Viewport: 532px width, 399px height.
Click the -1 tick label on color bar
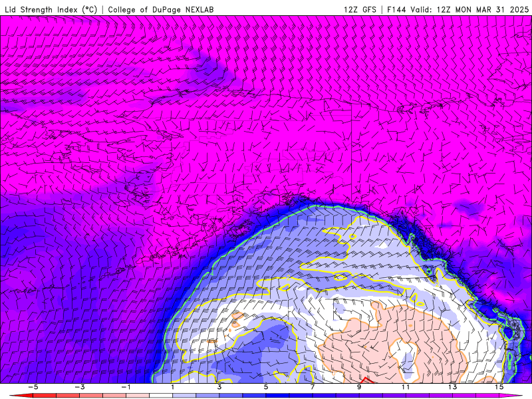click(126, 387)
